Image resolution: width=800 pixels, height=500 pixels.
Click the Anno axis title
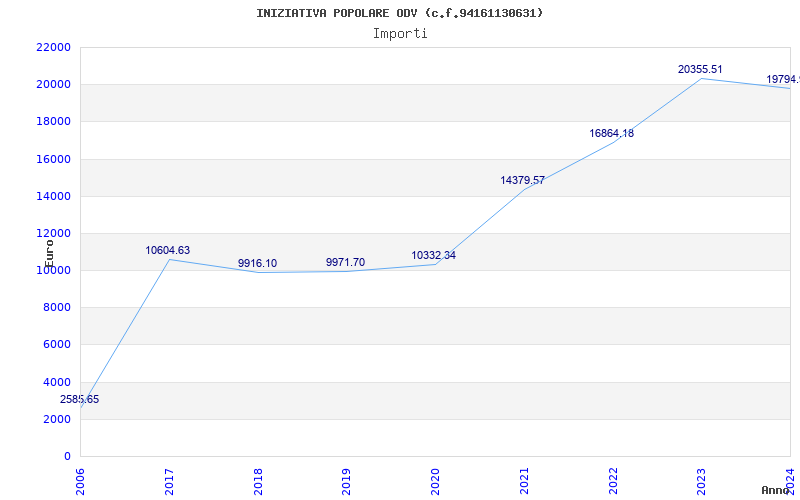(776, 491)
